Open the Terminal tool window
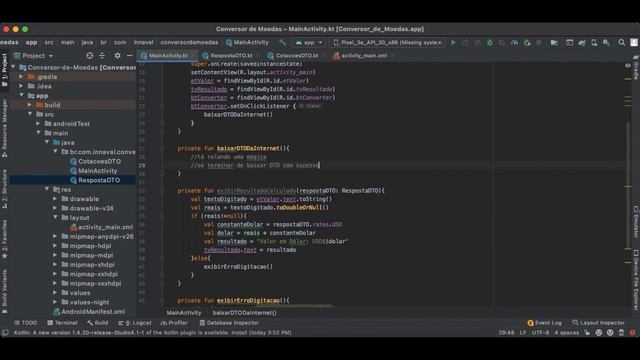This screenshot has height=360, width=640. click(62, 323)
